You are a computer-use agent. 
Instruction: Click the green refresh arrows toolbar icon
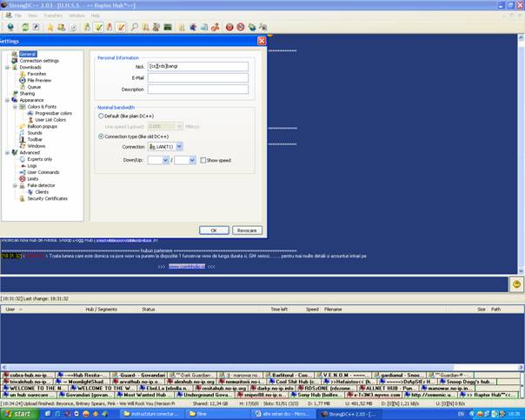pos(23,27)
